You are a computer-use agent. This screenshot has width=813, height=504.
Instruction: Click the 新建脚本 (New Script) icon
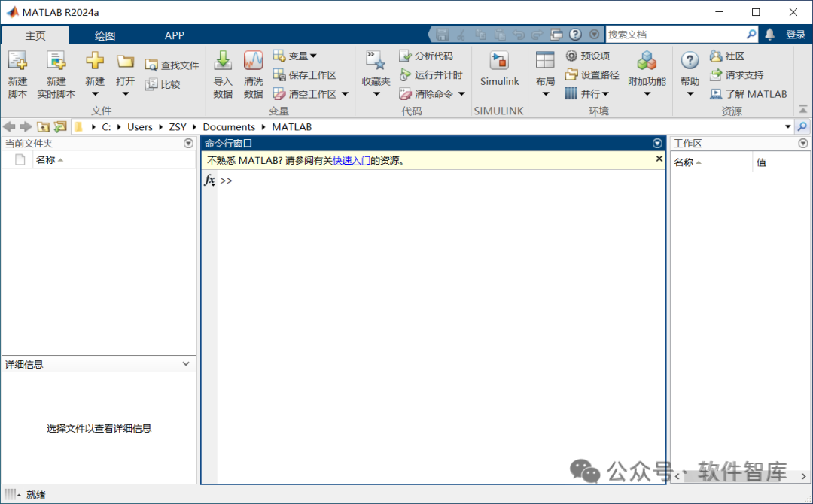coord(17,61)
